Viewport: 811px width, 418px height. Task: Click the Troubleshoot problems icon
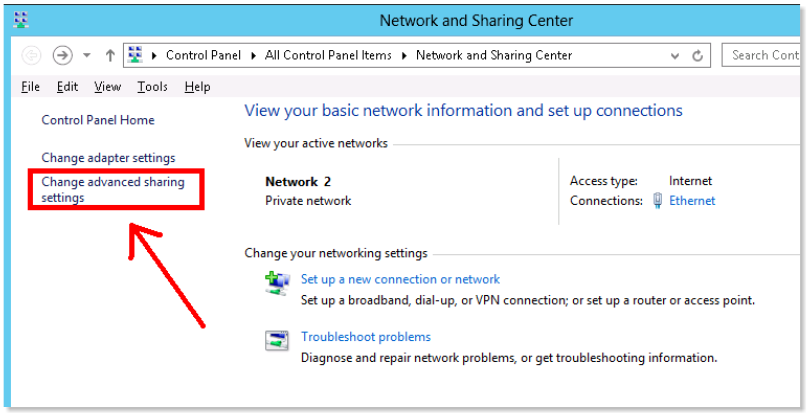277,341
